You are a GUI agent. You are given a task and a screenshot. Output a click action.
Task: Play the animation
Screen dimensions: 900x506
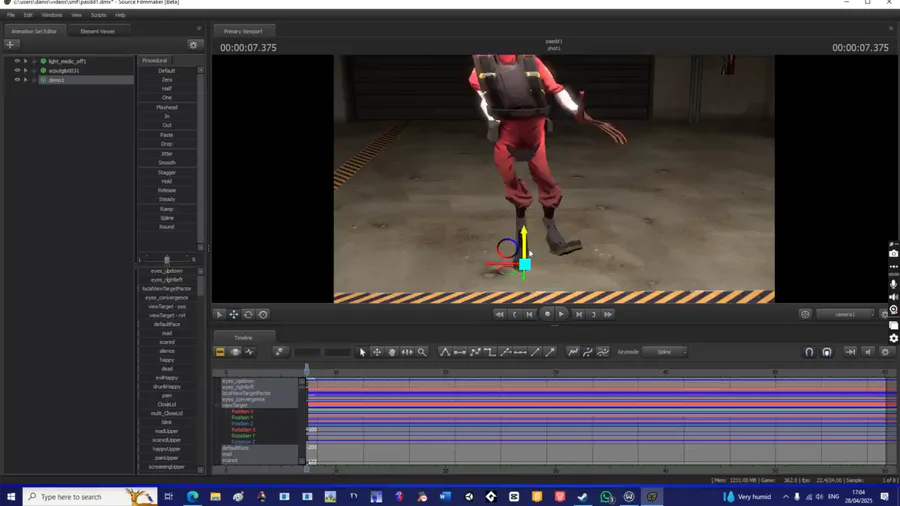[561, 314]
